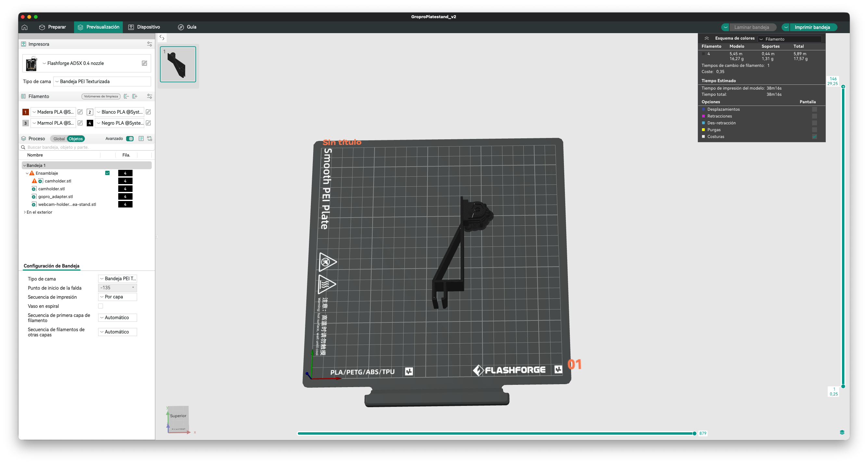The image size is (868, 464).
Task: Click the Imprimir bandeja button
Action: tap(812, 27)
